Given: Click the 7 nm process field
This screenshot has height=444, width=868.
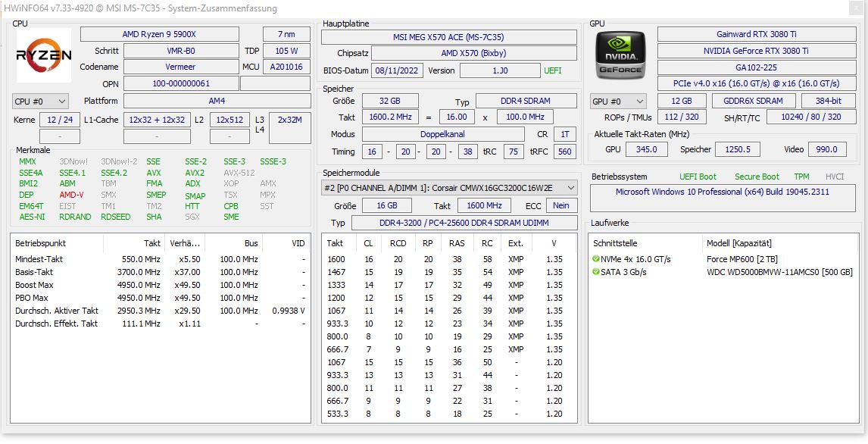Looking at the screenshot, I should (286, 34).
